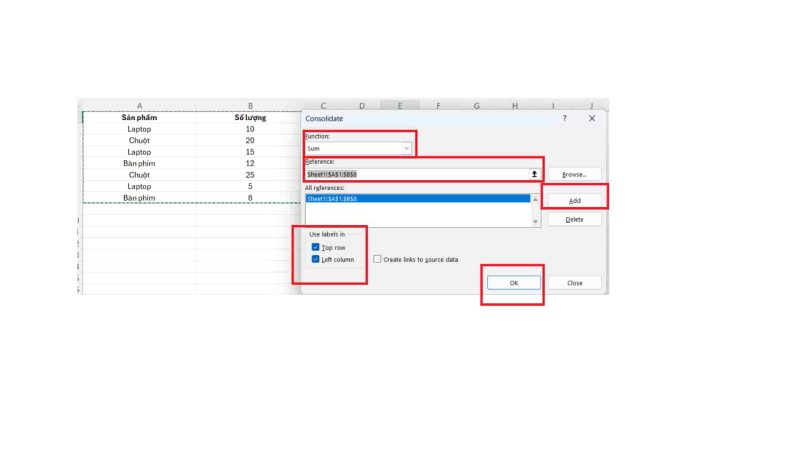Viewport: 800px width, 450px height.
Task: Select column E header
Action: pos(400,106)
